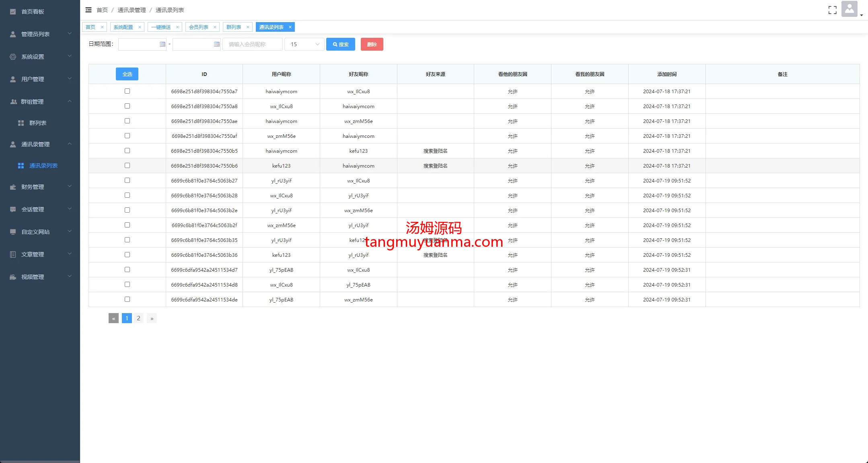The image size is (868, 463).
Task: Click the hamburger menu collapse icon
Action: pos(88,10)
